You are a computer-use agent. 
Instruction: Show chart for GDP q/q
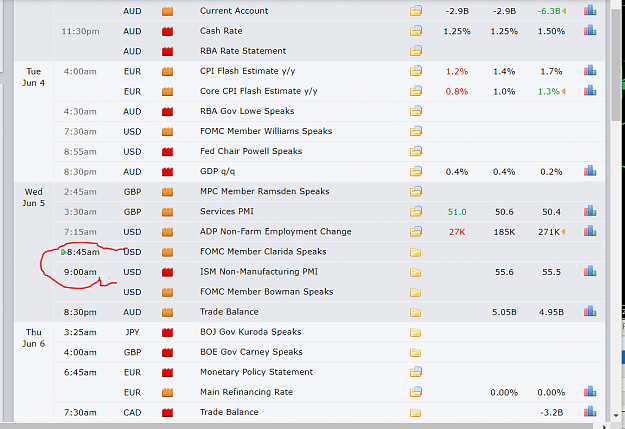click(x=590, y=171)
